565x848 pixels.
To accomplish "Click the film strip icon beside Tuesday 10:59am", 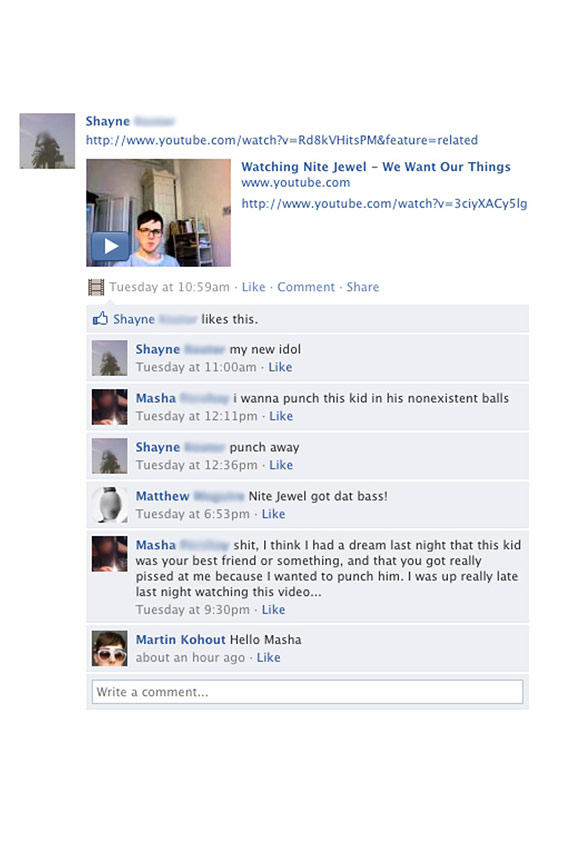I will pyautogui.click(x=96, y=287).
